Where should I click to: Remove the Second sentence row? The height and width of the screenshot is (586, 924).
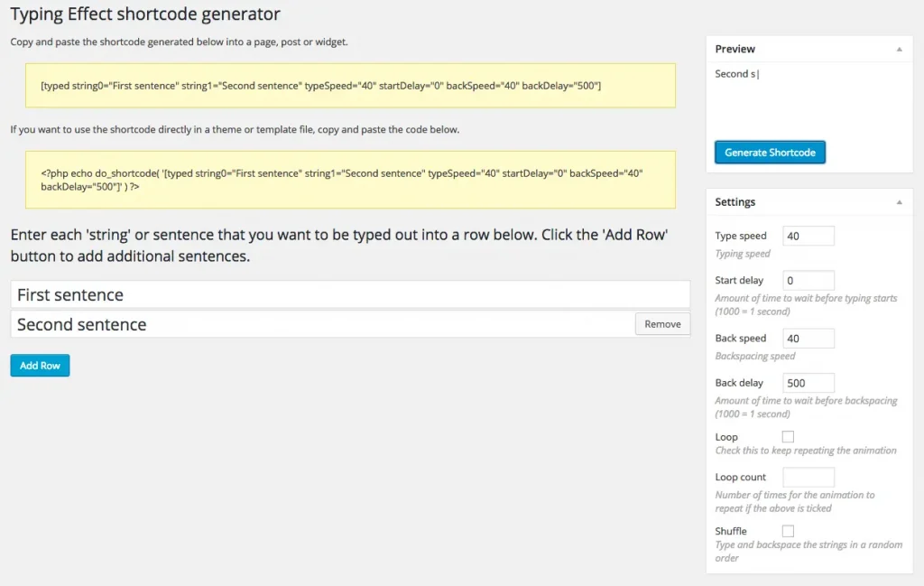pyautogui.click(x=662, y=324)
